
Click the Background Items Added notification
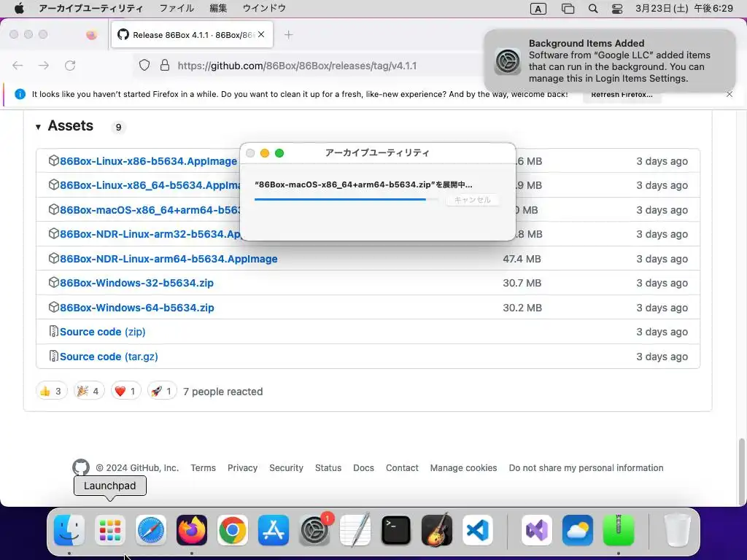pos(610,61)
